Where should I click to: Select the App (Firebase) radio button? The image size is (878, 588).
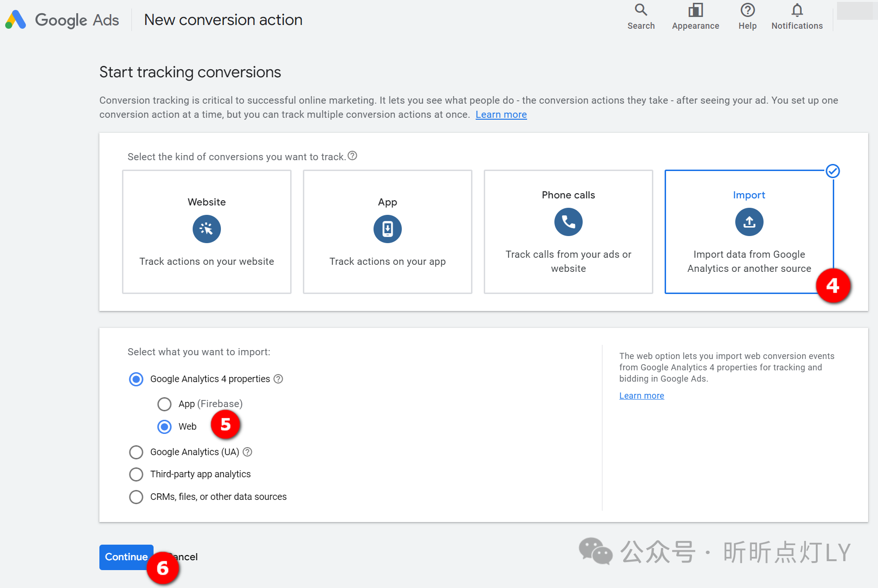pos(164,404)
